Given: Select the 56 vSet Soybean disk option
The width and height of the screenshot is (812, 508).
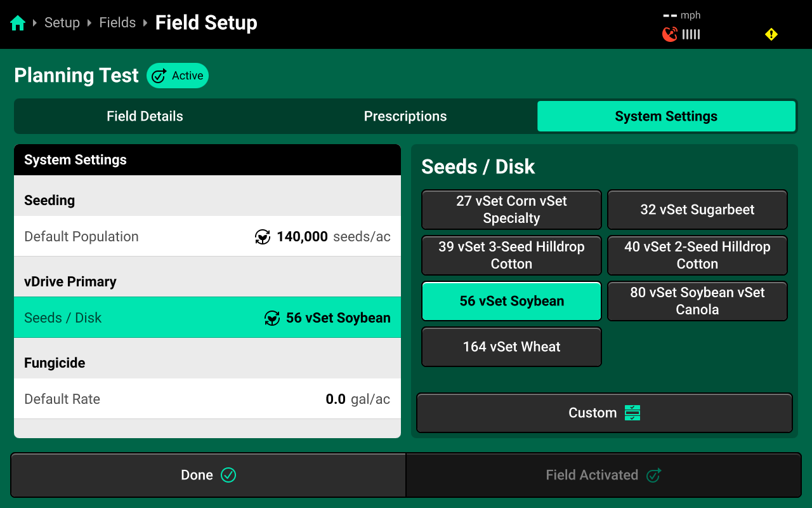Looking at the screenshot, I should pos(511,301).
